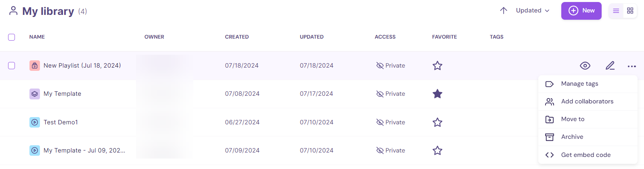Switch to list view layout
Screen dimensions: 644x169
coord(616,11)
